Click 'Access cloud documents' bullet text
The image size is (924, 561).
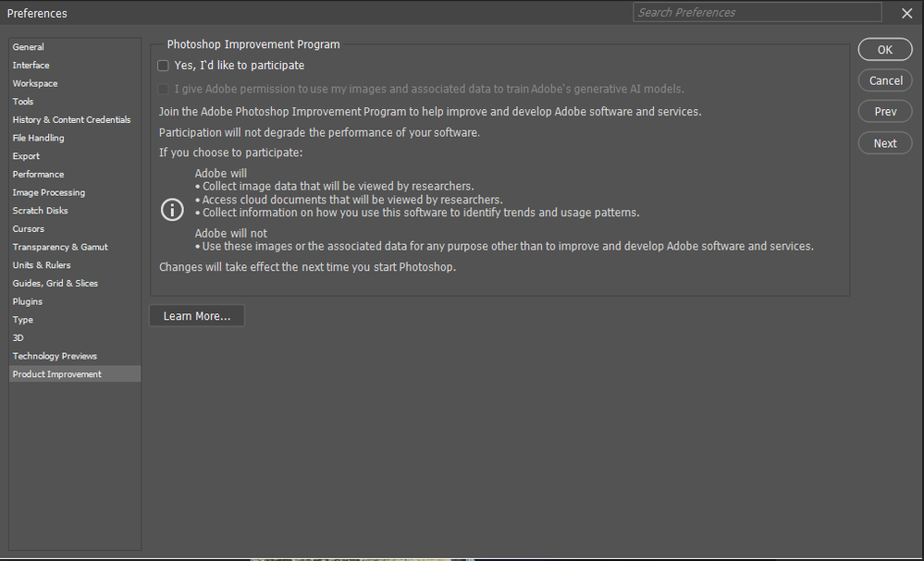click(349, 200)
